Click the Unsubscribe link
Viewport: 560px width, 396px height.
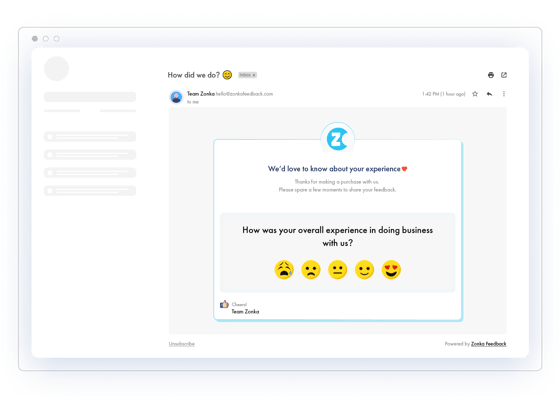[181, 344]
